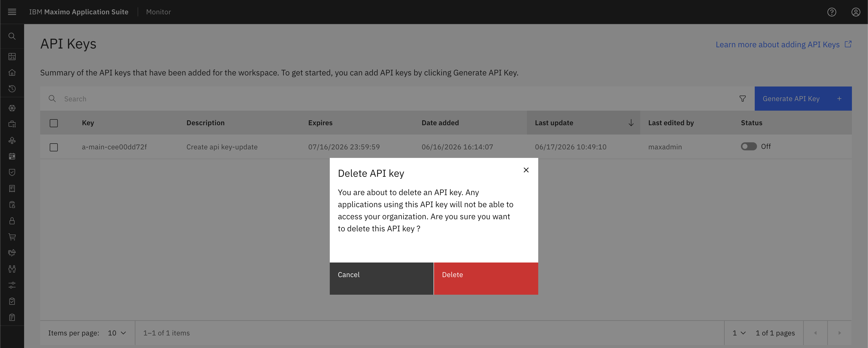868x348 pixels.
Task: Click the date added 06/16/2026 16:14:07
Action: [x=457, y=147]
